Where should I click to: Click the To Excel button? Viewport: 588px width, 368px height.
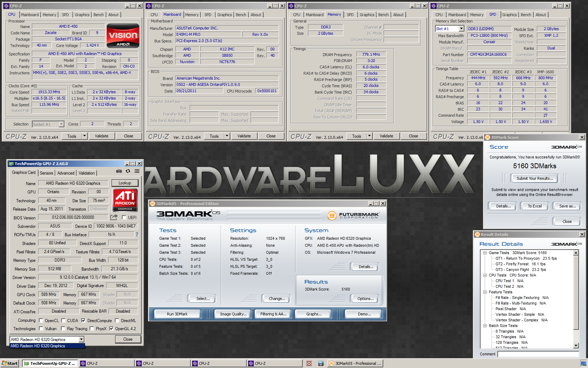(x=535, y=206)
